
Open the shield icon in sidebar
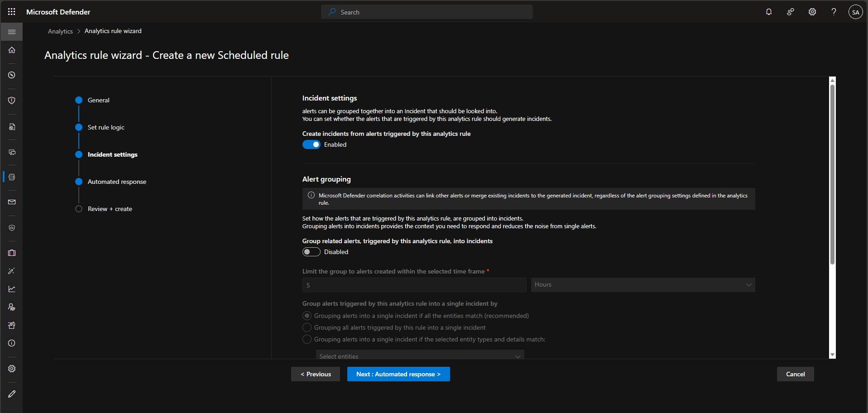[x=12, y=101]
